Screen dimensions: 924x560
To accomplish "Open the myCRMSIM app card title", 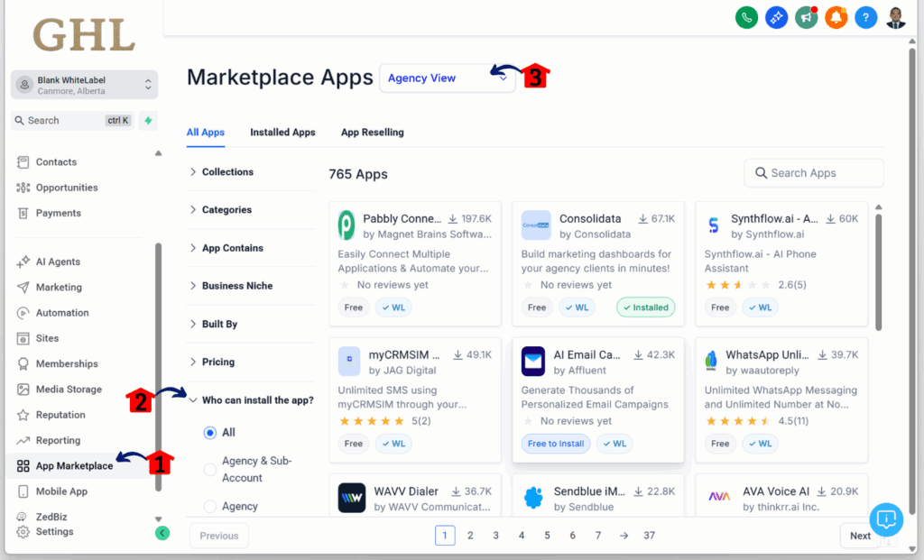I will pyautogui.click(x=403, y=354).
